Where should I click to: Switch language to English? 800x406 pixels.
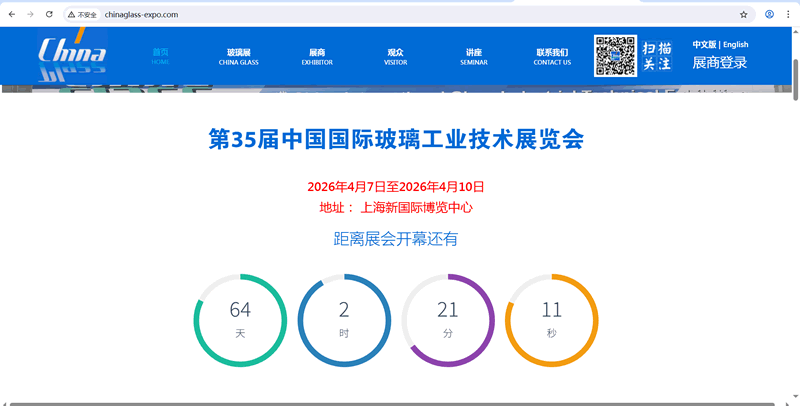click(x=735, y=44)
